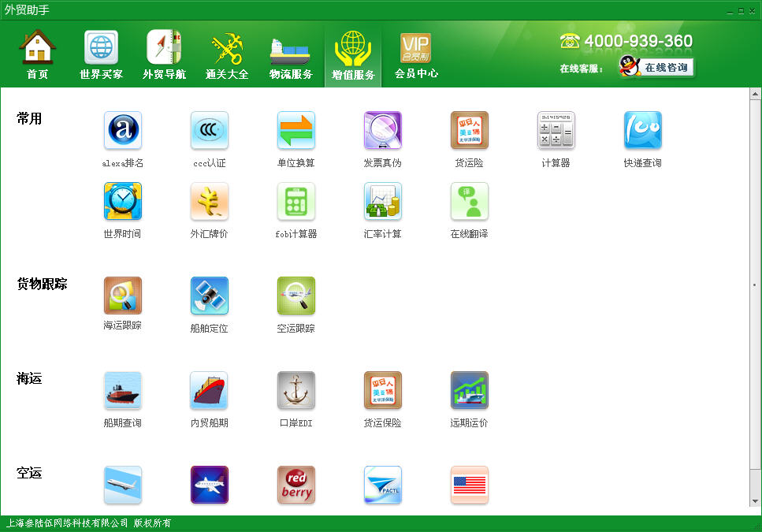762x532 pixels.
Task: Open the fob计算器 tool
Action: 296,202
